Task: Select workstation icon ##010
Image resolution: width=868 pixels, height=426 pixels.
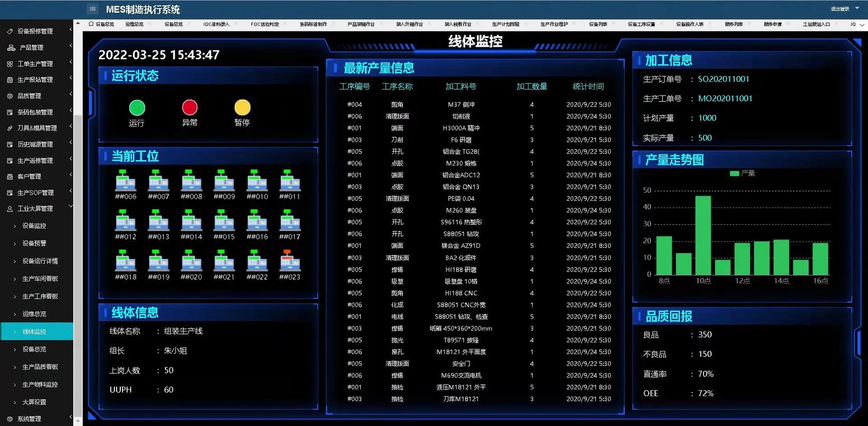Action: pos(258,181)
